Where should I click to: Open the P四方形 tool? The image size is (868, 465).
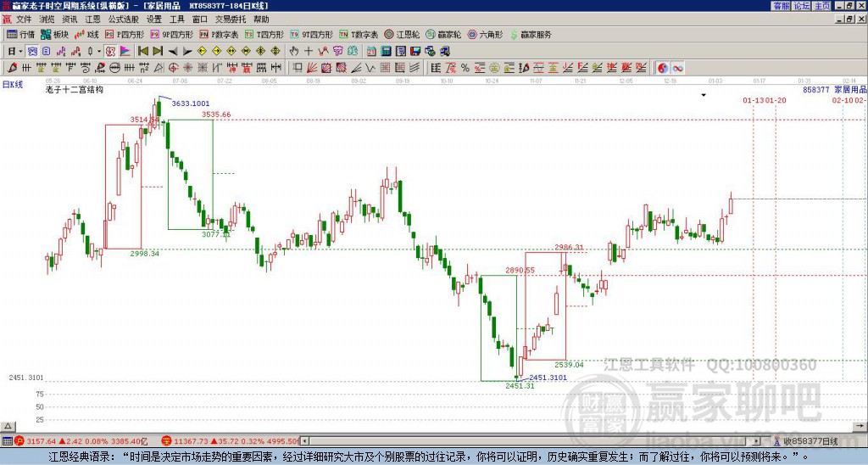pyautogui.click(x=125, y=34)
